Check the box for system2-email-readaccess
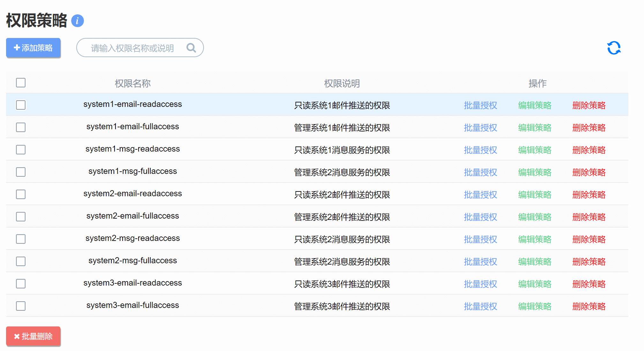 [21, 194]
